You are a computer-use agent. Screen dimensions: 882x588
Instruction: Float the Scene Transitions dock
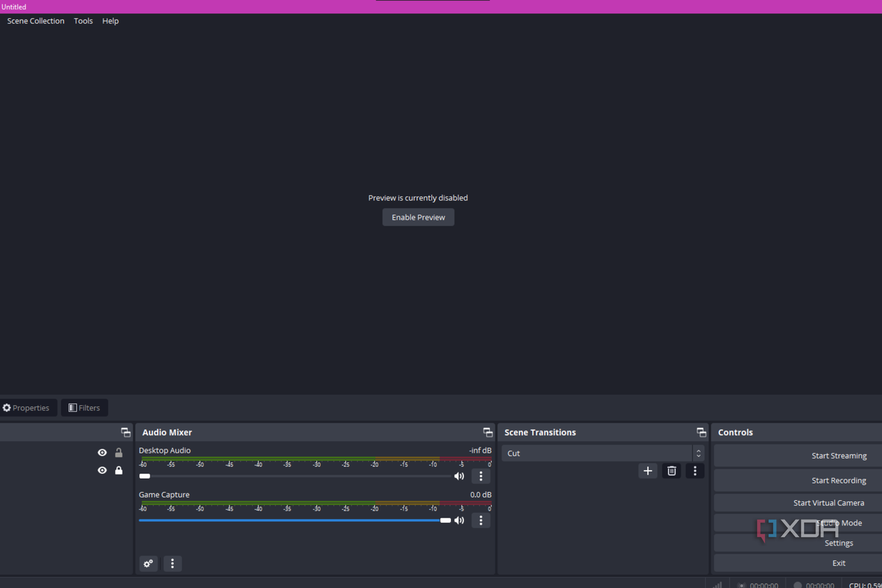pyautogui.click(x=701, y=432)
